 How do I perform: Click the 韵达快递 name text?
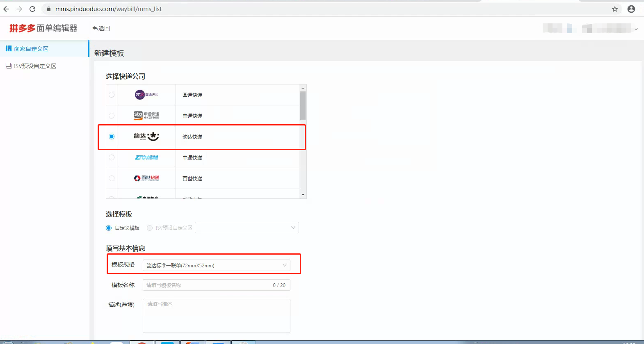192,137
